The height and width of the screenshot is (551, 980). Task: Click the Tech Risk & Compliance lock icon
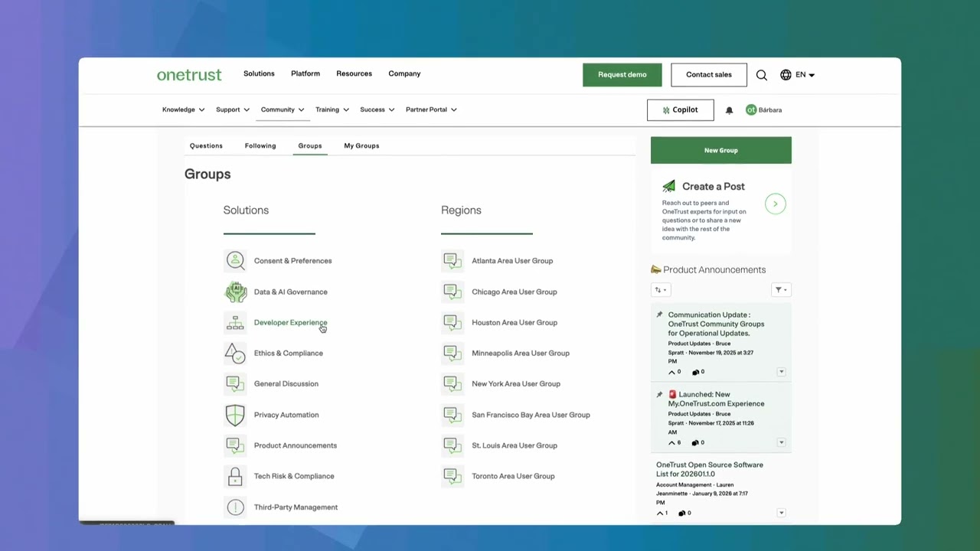click(235, 476)
